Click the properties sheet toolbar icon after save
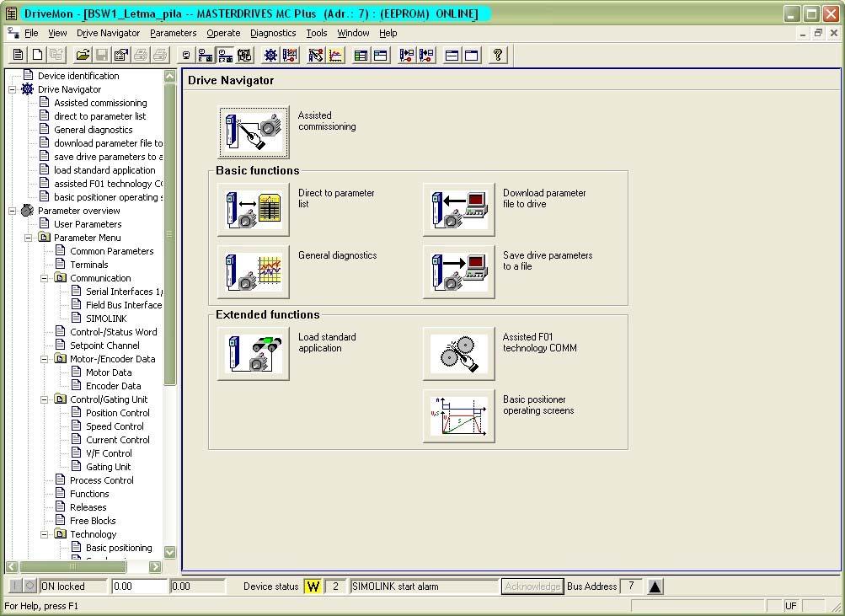Viewport: 845px width, 616px height. pyautogui.click(x=121, y=55)
